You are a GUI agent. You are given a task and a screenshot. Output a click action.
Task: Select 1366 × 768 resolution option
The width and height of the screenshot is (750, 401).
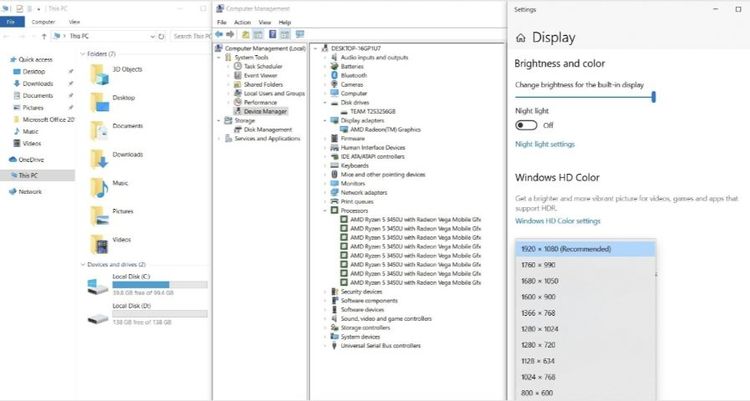[585, 313]
